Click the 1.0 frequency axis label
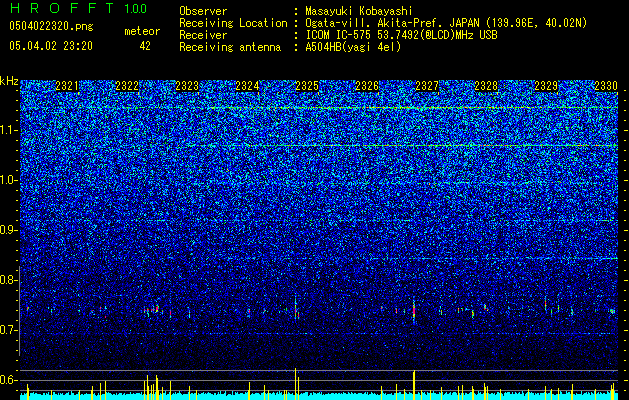 tap(9, 180)
